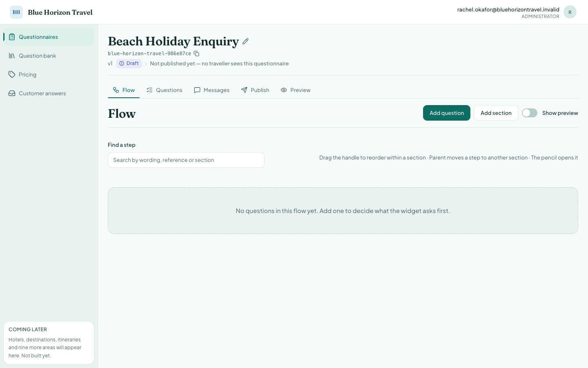Click the rachel.okafor email address

click(x=508, y=9)
